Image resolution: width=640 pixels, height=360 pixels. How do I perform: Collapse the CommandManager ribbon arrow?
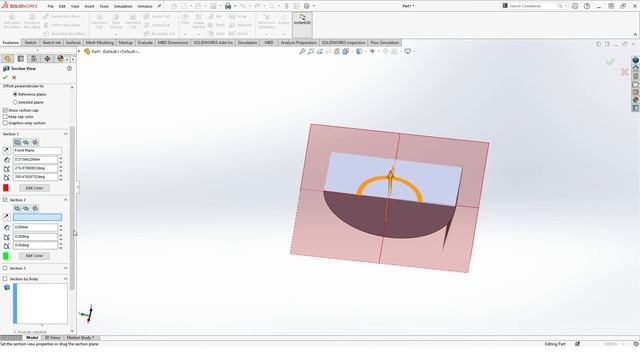click(x=635, y=34)
